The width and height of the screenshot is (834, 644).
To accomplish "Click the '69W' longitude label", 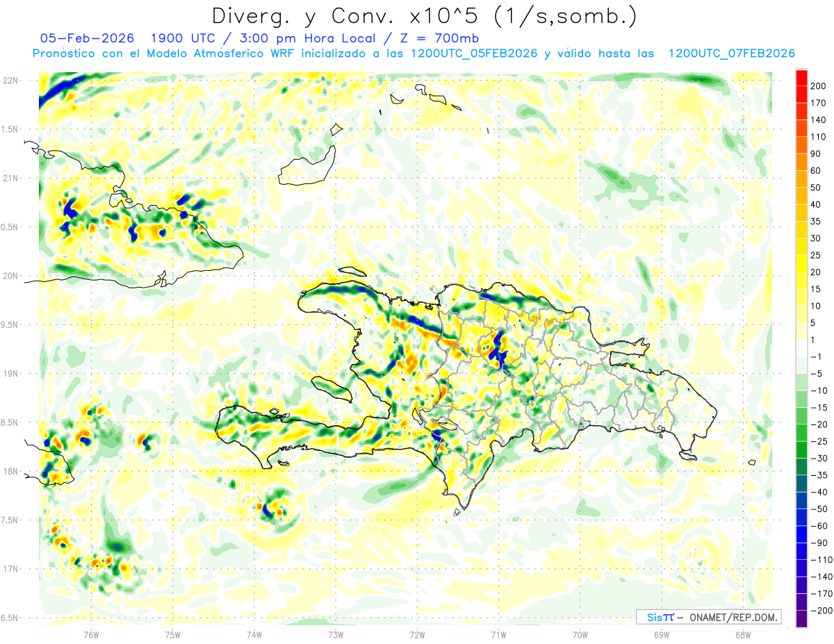I will tap(662, 635).
